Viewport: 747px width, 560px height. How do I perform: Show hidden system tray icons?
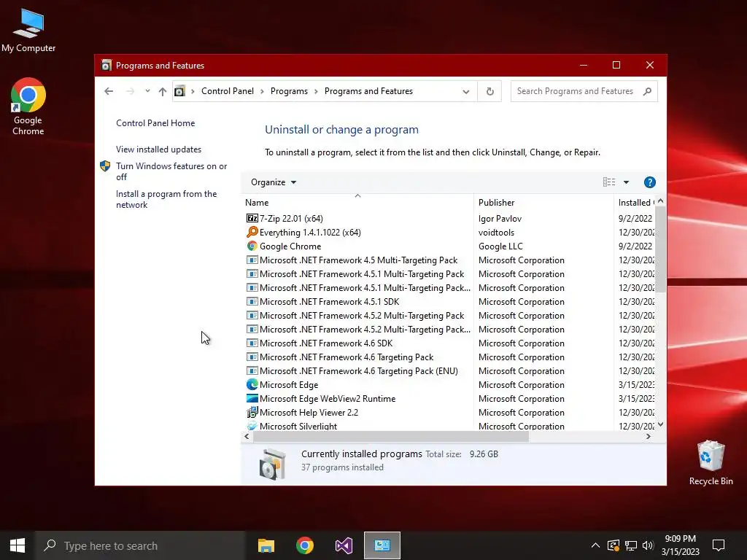point(595,545)
